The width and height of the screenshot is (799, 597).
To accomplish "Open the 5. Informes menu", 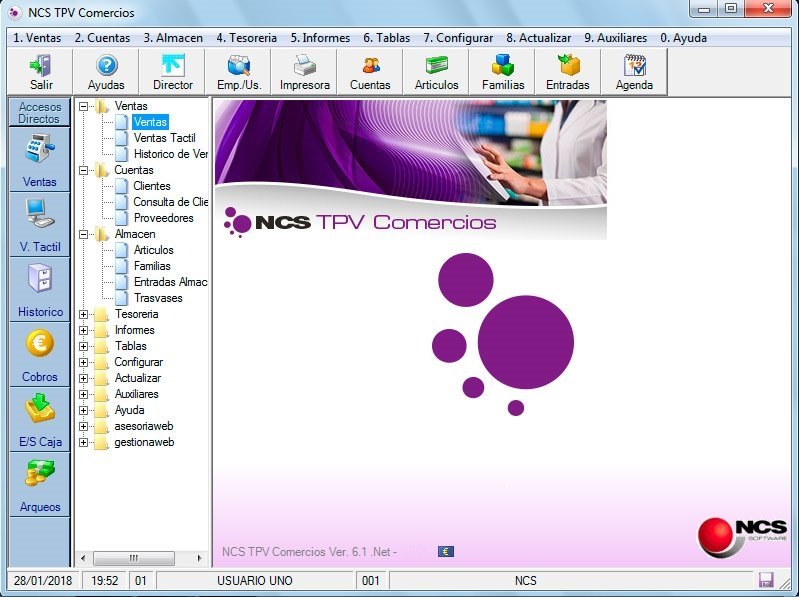I will pyautogui.click(x=320, y=38).
